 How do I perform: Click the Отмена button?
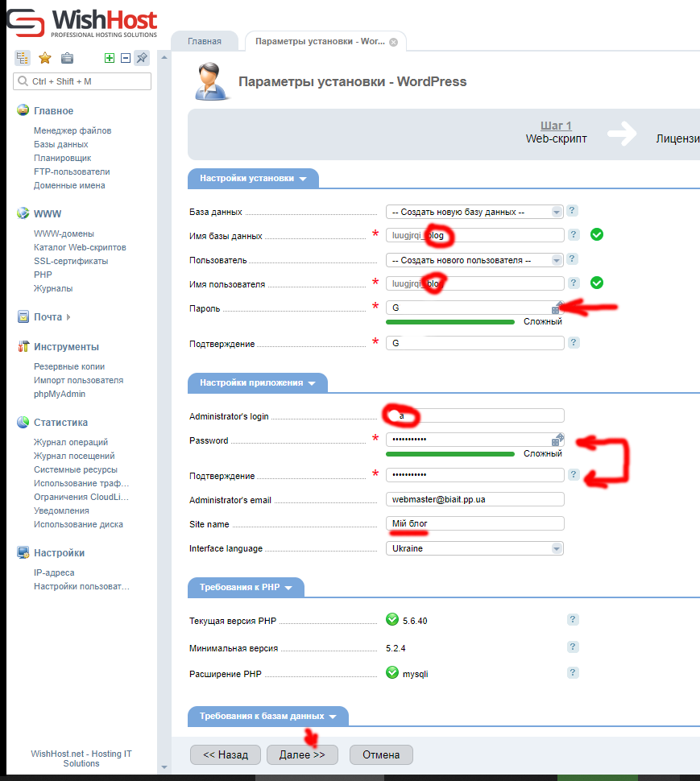[x=381, y=754]
